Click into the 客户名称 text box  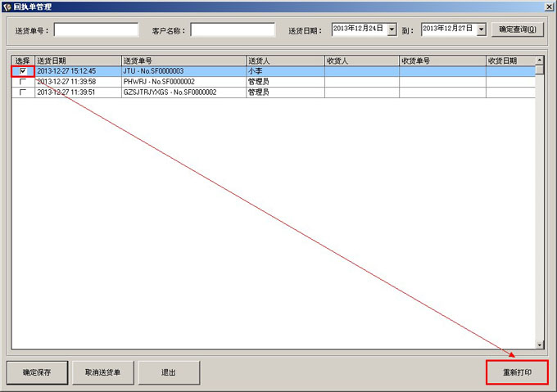pyautogui.click(x=233, y=30)
